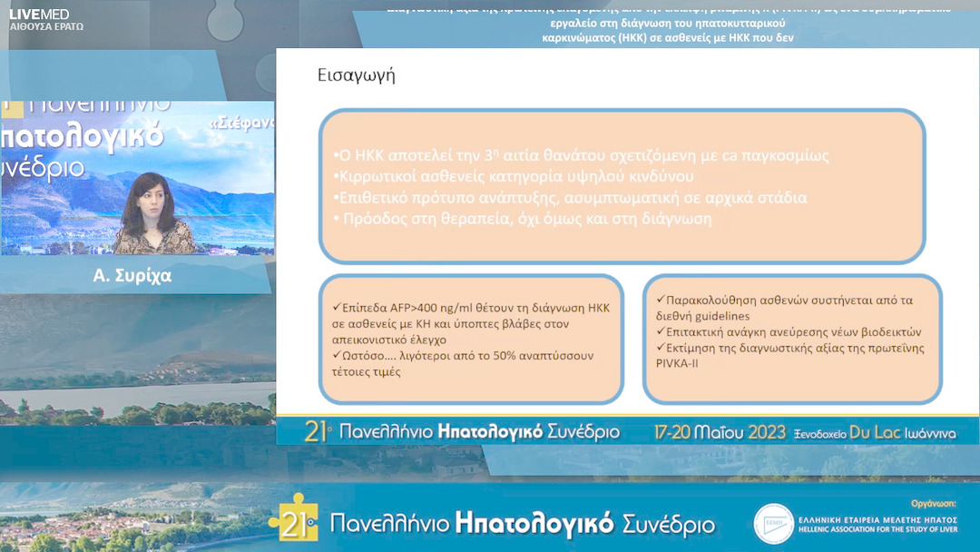This screenshot has width=980, height=552.
Task: Click the yellow puzzle-piece 21 logo in bottom banner
Action: 294,517
